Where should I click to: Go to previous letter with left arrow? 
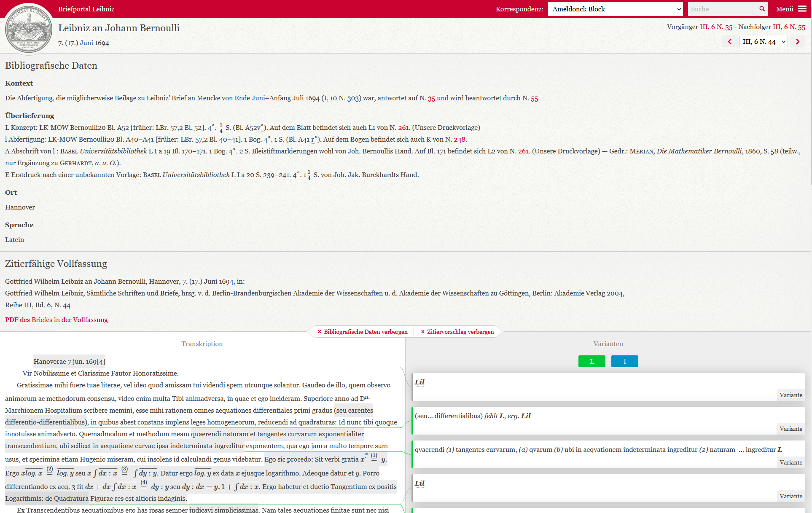pyautogui.click(x=730, y=41)
